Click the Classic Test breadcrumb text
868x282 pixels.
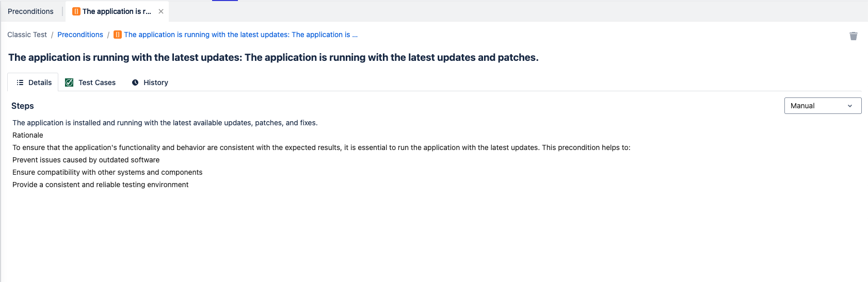[27, 35]
